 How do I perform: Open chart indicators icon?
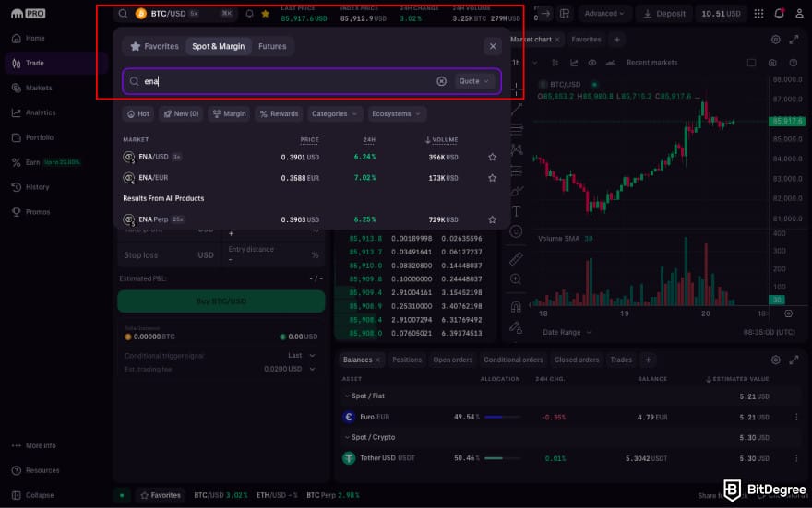(574, 63)
